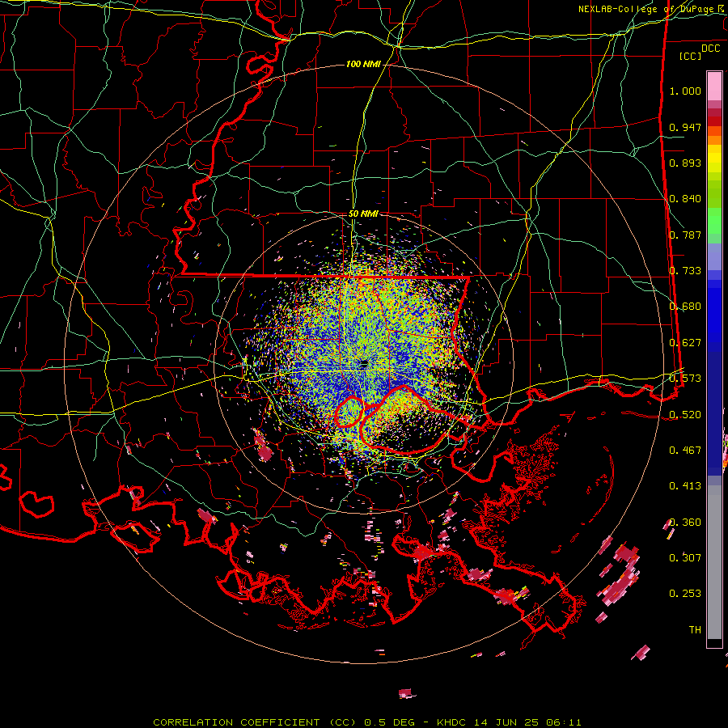Click the 0.893 scale value
The height and width of the screenshot is (728, 728).
(x=685, y=163)
